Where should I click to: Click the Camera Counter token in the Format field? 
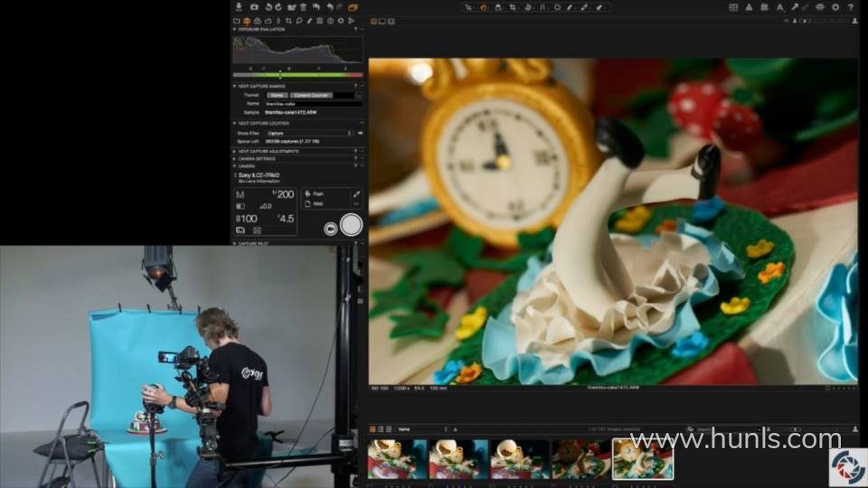click(311, 95)
